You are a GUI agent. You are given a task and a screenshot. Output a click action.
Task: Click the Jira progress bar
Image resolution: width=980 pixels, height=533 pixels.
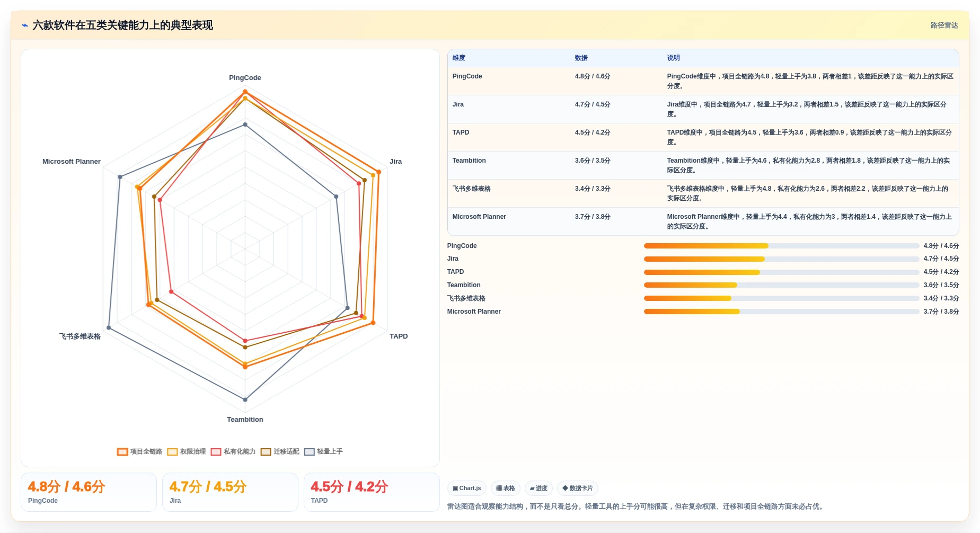pos(781,259)
